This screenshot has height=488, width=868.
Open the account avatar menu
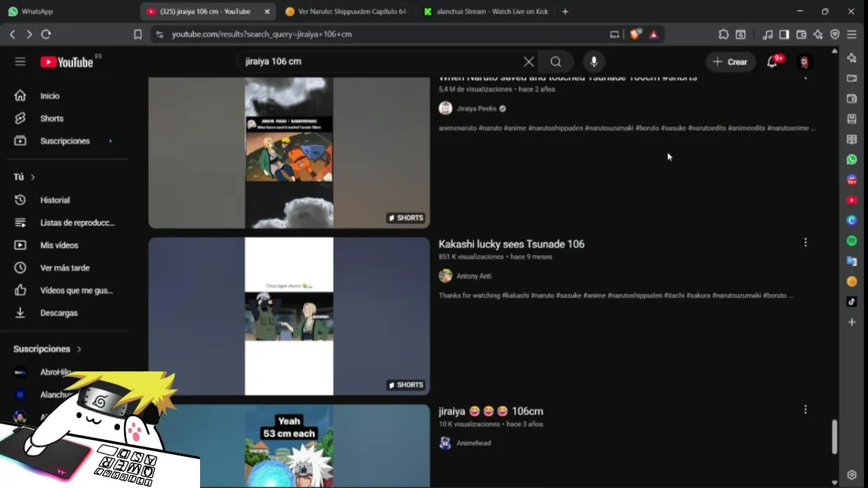point(805,62)
